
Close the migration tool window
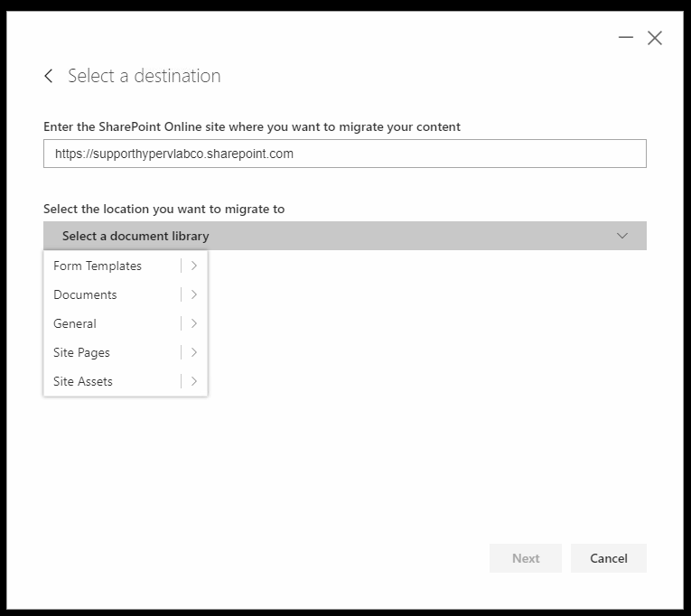(x=655, y=38)
